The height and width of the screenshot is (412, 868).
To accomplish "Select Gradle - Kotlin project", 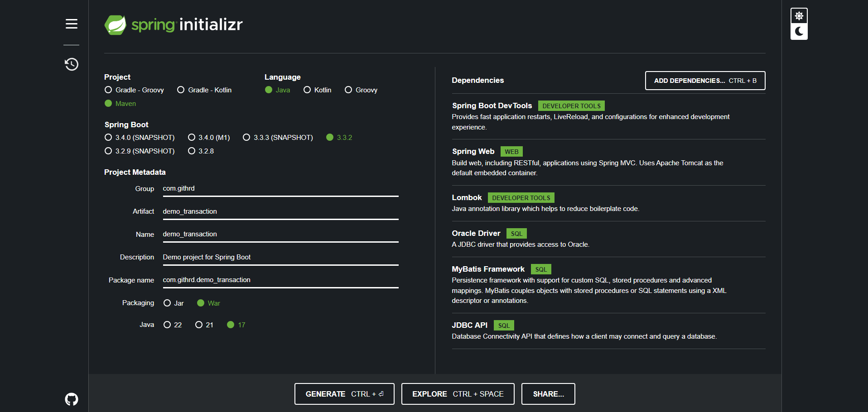I will pyautogui.click(x=204, y=90).
